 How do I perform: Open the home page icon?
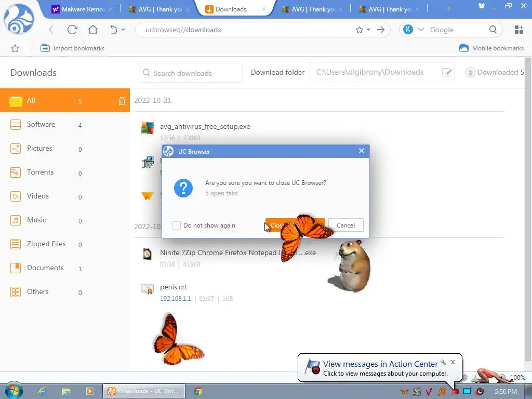click(x=93, y=30)
